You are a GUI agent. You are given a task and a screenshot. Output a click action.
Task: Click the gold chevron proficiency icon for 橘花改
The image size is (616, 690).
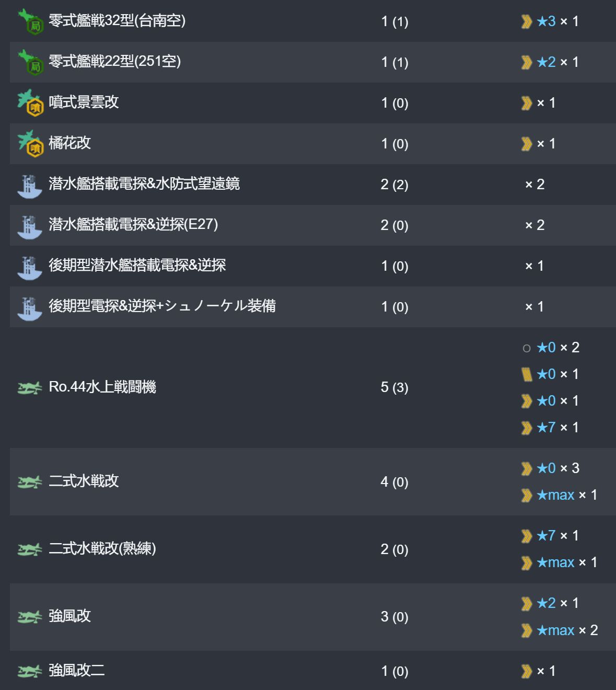pos(527,144)
